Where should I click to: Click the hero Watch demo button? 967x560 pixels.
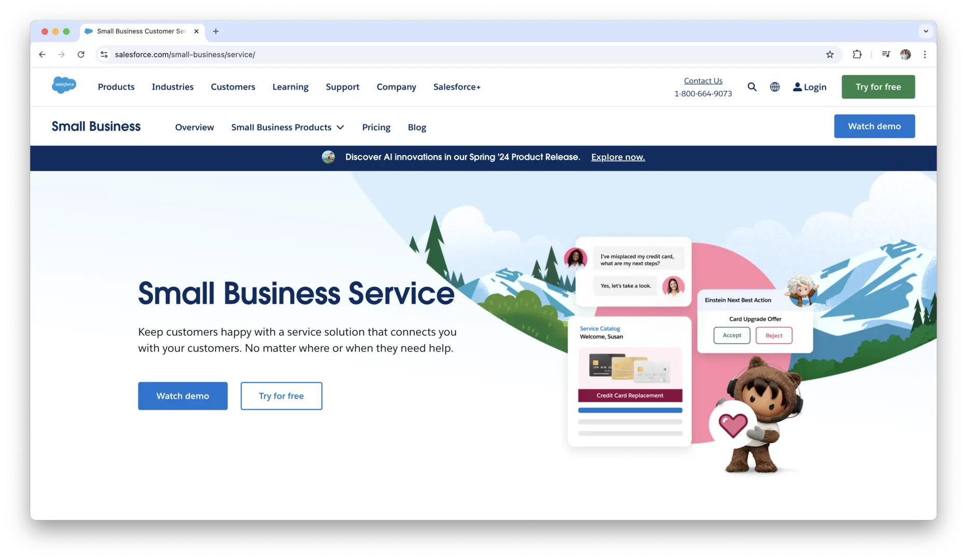point(183,396)
